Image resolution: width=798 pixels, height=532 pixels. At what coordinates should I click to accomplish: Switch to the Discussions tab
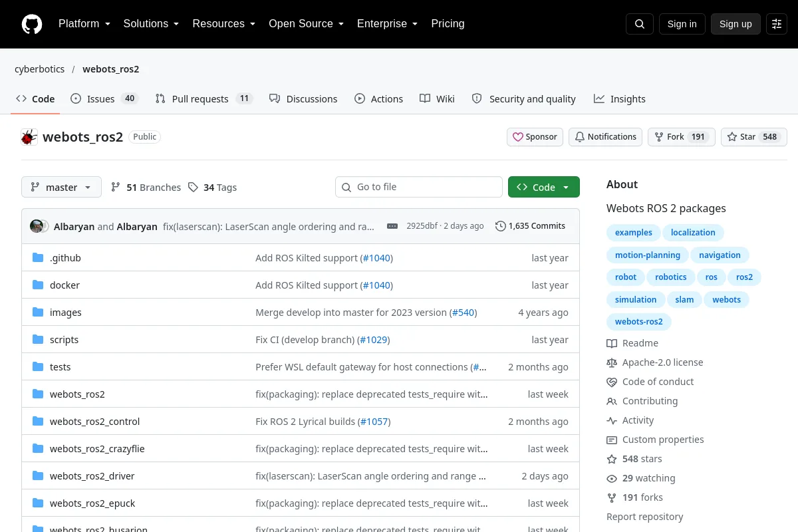pos(303,99)
